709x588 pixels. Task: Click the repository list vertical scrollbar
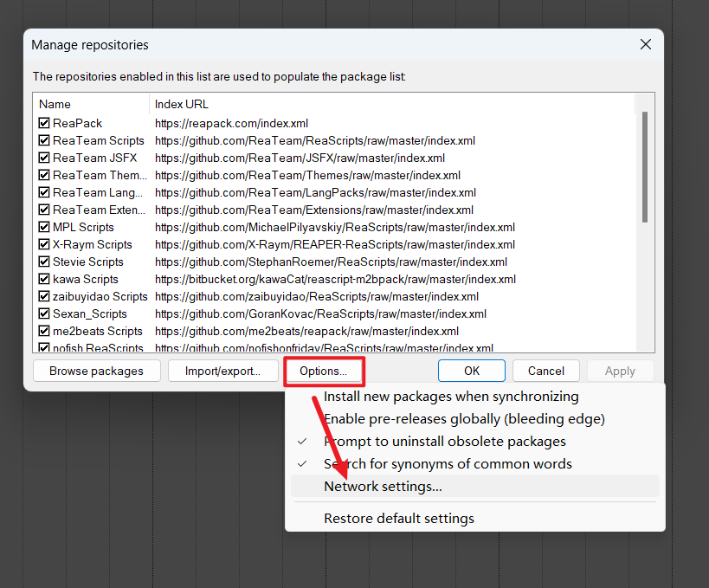[645, 167]
